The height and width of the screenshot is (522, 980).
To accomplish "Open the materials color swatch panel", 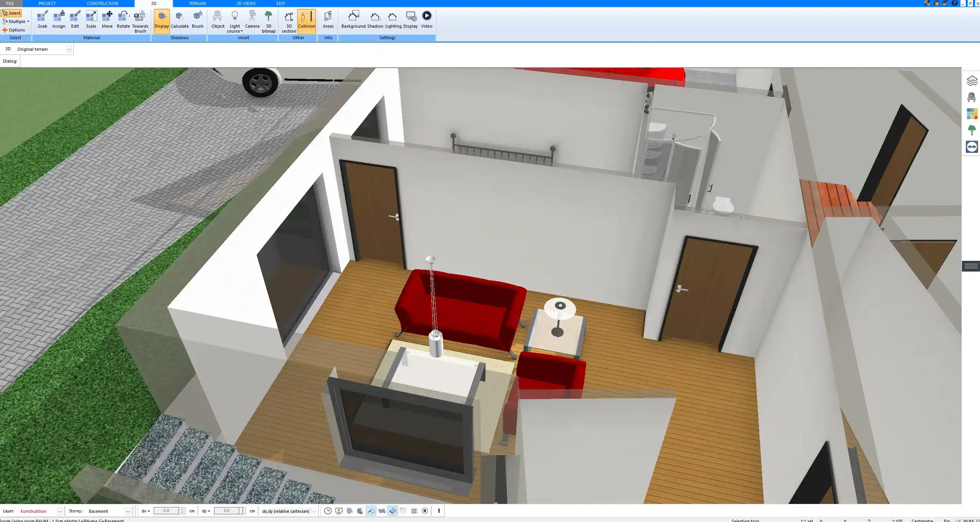I will 972,113.
